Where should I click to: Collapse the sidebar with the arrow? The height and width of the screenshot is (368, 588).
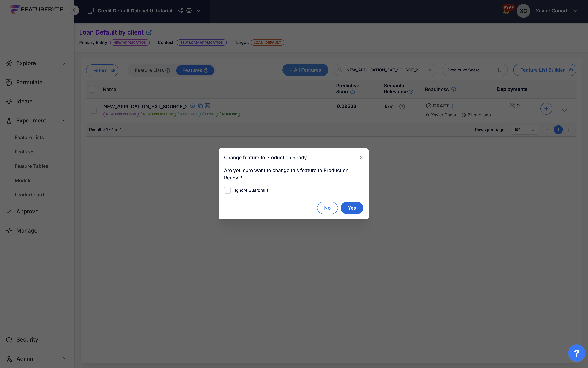point(74,10)
